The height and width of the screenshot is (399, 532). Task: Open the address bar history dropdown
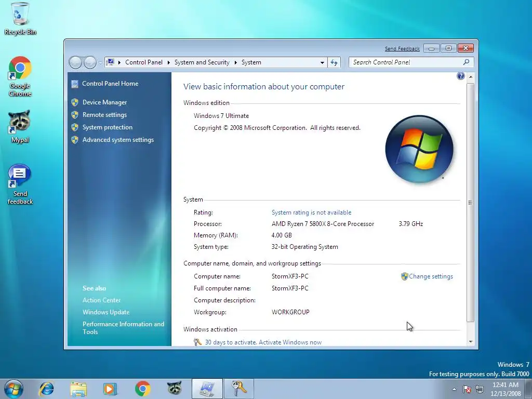pyautogui.click(x=322, y=62)
